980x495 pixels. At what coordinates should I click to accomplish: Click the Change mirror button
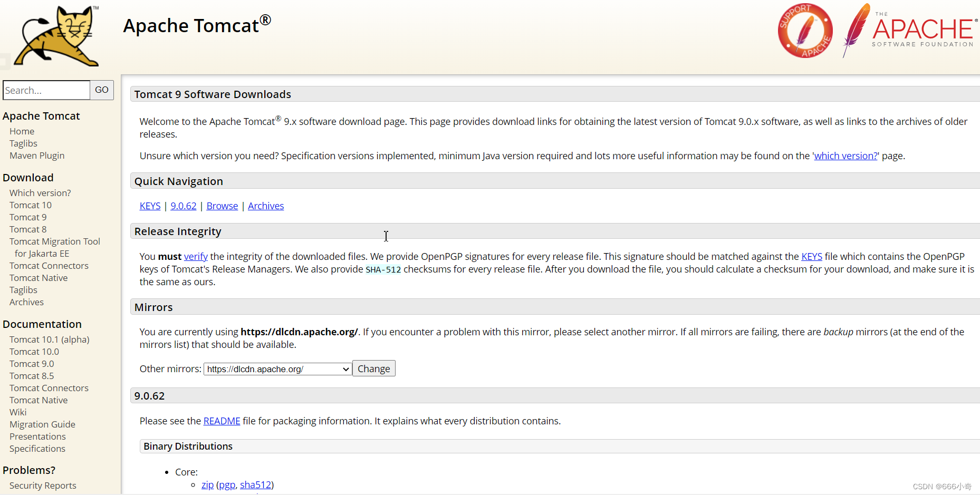click(374, 368)
